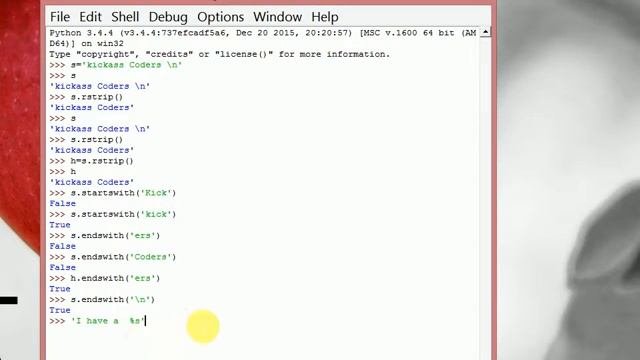The height and width of the screenshot is (360, 640).
Task: Open the Edit menu
Action: coord(90,17)
